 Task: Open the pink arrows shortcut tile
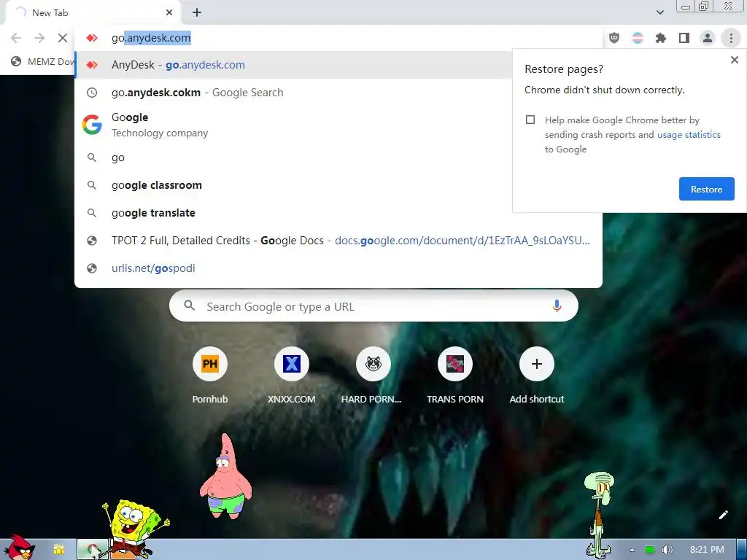455,364
